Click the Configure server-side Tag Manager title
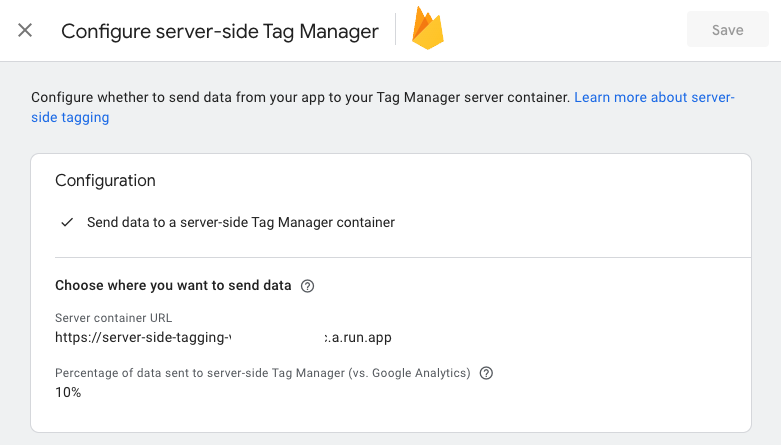This screenshot has height=445, width=781. (x=220, y=31)
